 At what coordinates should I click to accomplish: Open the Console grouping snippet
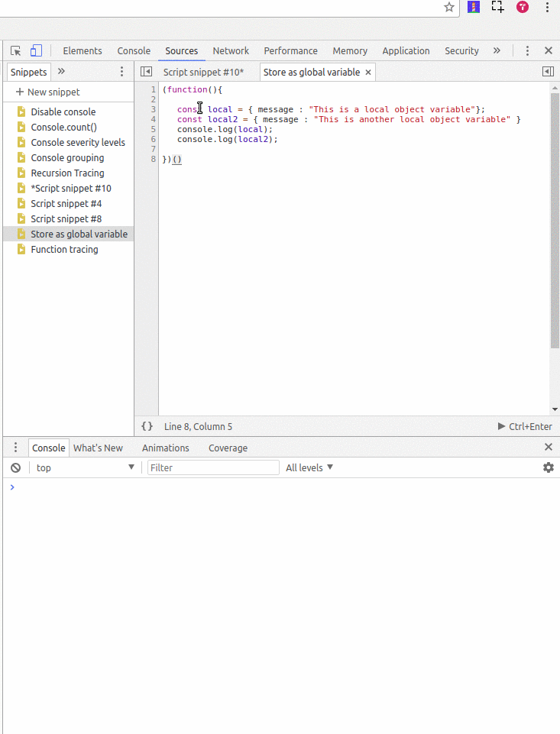67,158
